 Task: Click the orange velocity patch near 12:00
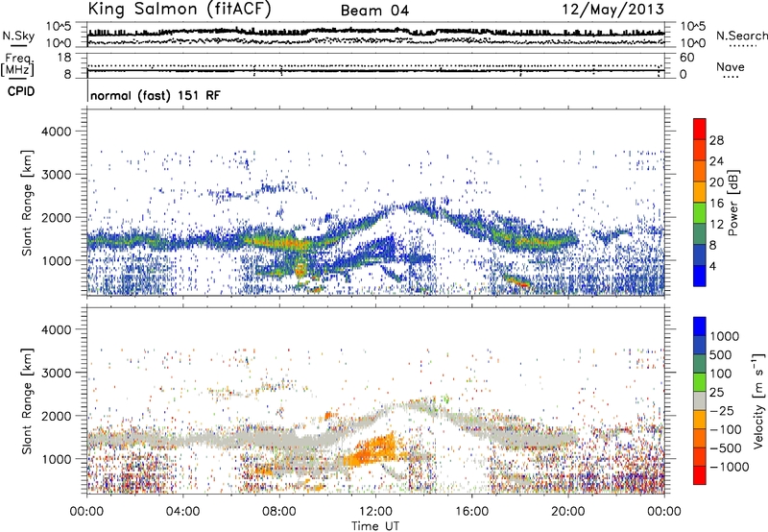(372, 451)
